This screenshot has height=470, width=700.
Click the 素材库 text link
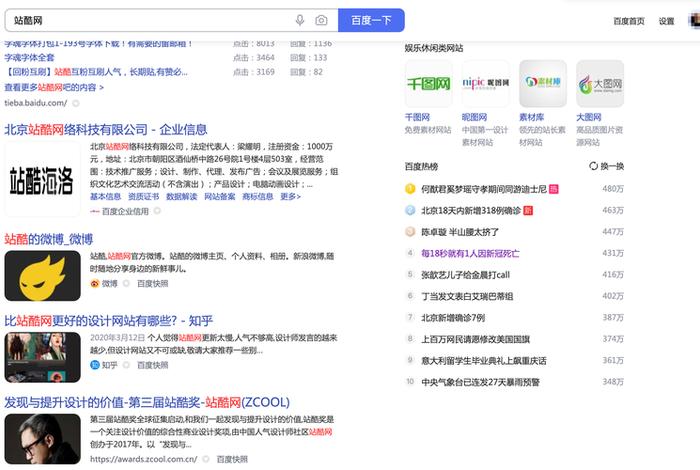click(531, 117)
